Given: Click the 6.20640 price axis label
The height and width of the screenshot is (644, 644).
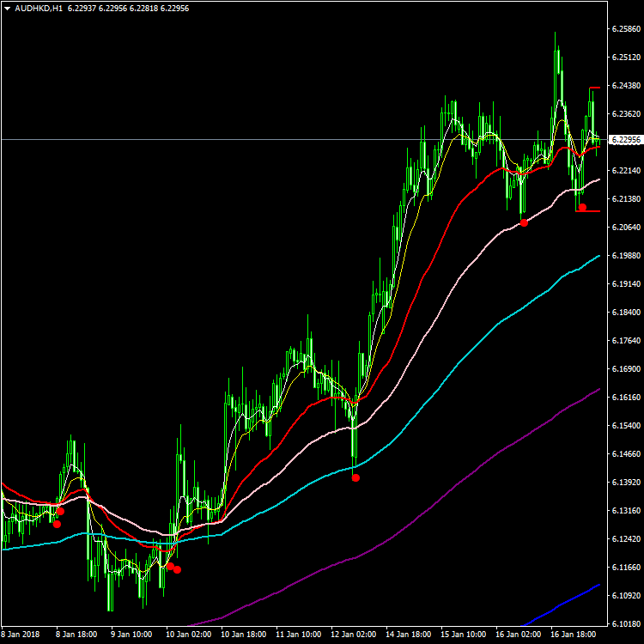Looking at the screenshot, I should pos(626,228).
